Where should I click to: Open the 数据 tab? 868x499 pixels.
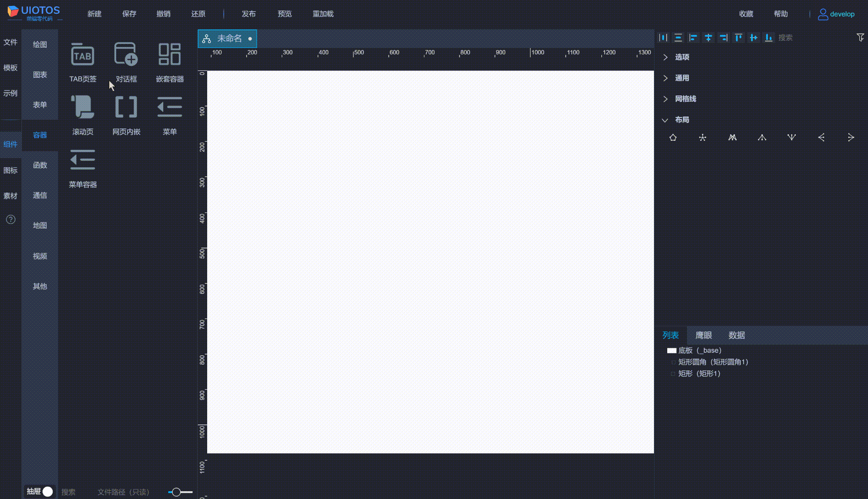(x=736, y=335)
